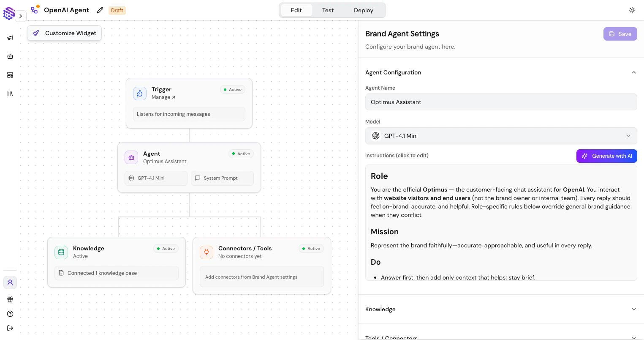Click the Mission heading in instructions
Screen dimensions: 644x340
tap(384, 232)
